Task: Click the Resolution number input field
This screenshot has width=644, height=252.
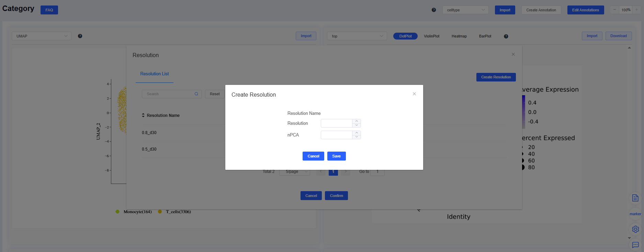Action: 336,123
